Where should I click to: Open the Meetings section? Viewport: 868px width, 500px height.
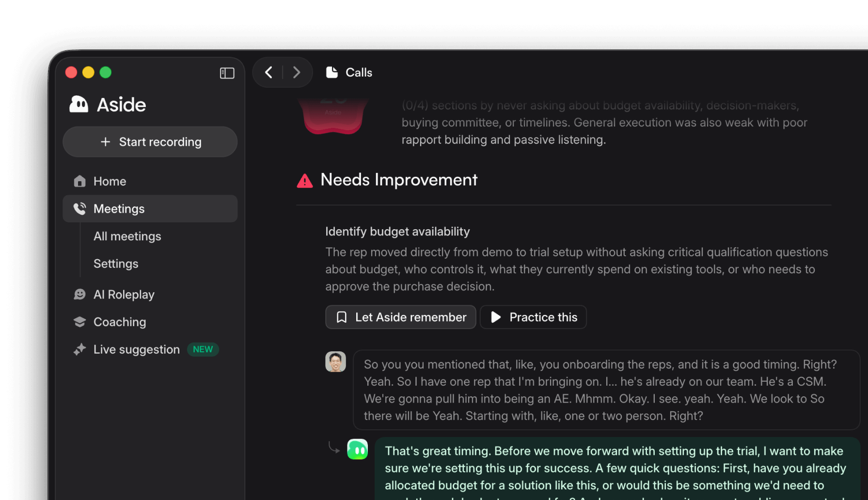click(119, 208)
